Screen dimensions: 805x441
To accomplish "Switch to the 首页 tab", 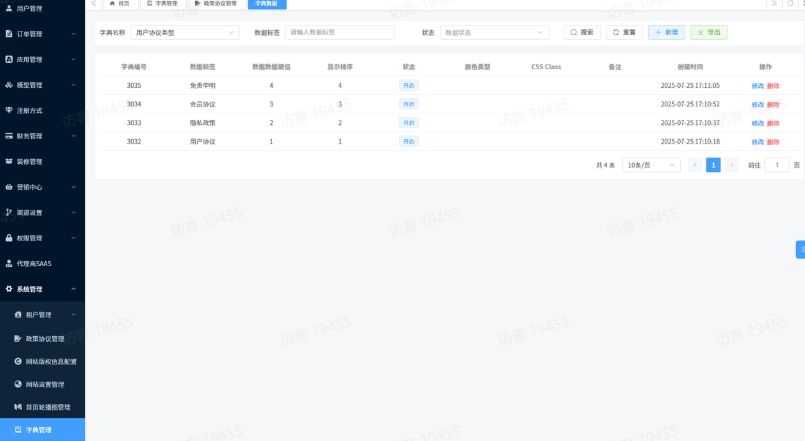I will pyautogui.click(x=119, y=4).
